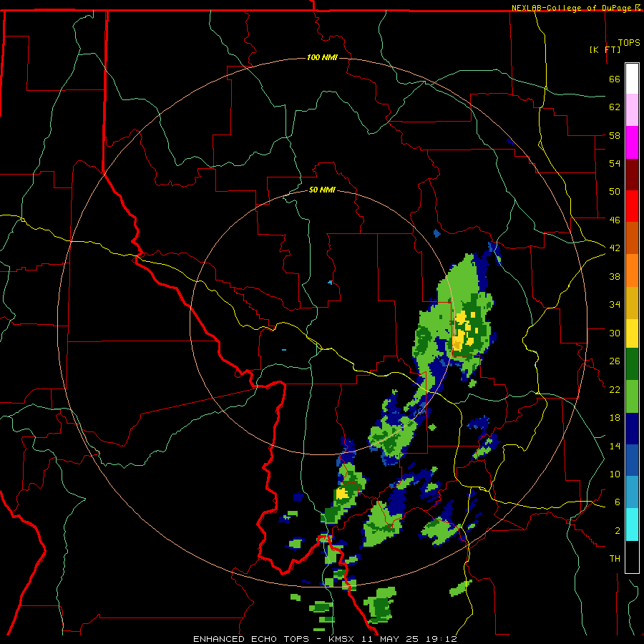Click the '54' legend value
644x644 pixels.
click(x=615, y=163)
